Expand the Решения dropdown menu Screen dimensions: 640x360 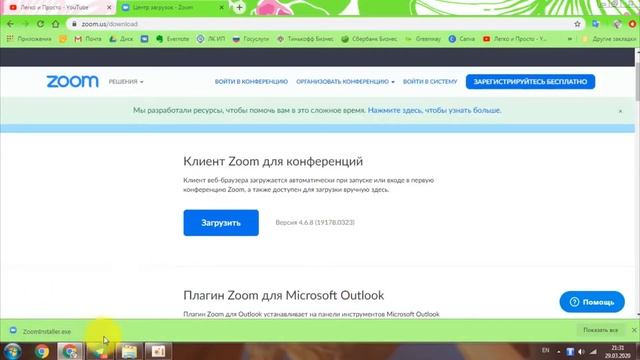coord(126,82)
